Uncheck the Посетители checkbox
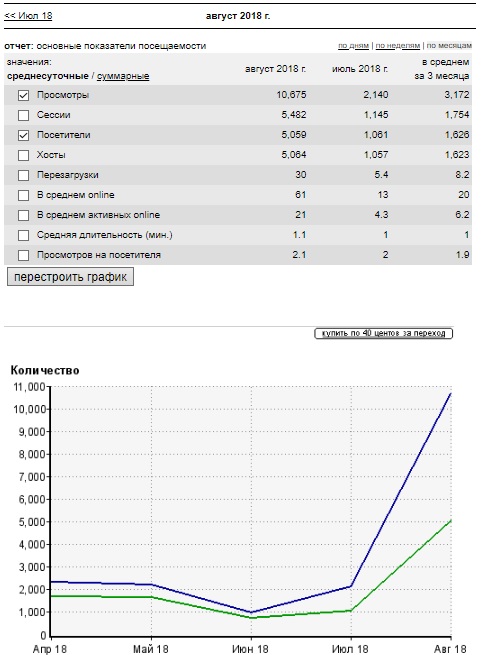Screen dimensions: 483x655 tap(23, 135)
